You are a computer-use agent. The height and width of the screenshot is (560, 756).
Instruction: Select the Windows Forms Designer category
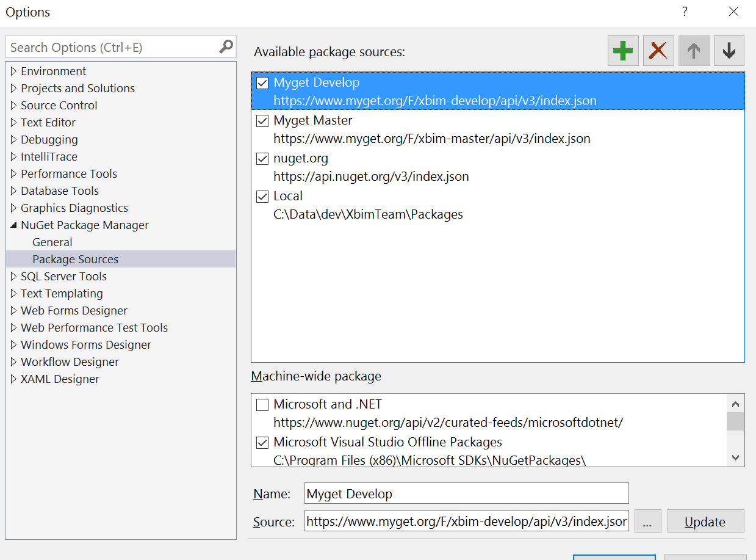click(86, 345)
